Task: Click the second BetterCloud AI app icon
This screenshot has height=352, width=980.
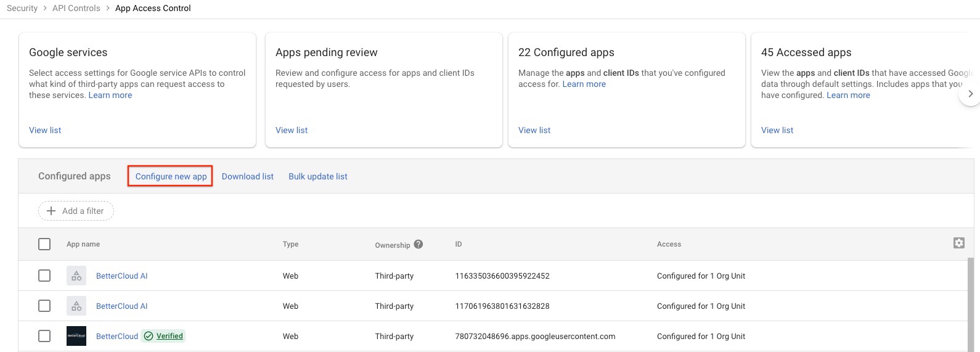Action: 76,306
